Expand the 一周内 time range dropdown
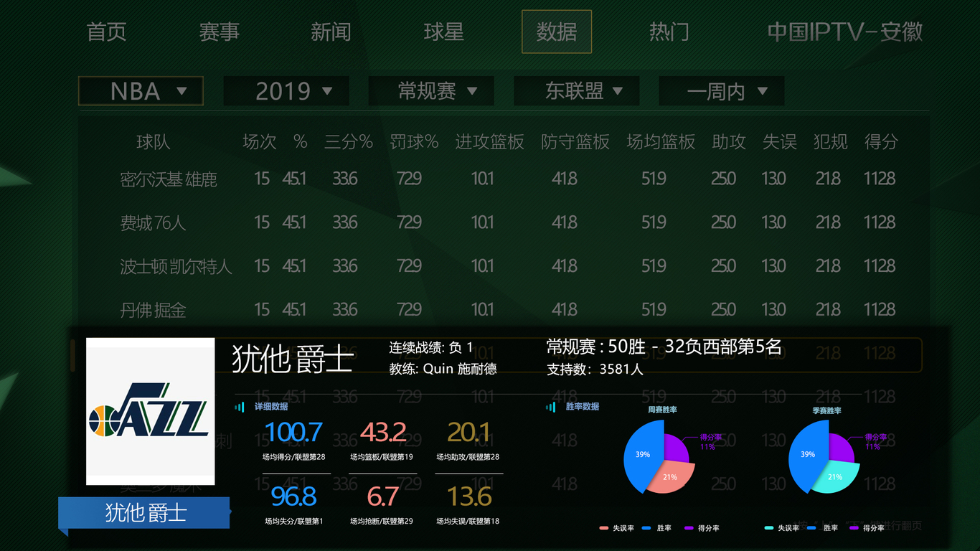Screen dimensions: 980x551 721,91
